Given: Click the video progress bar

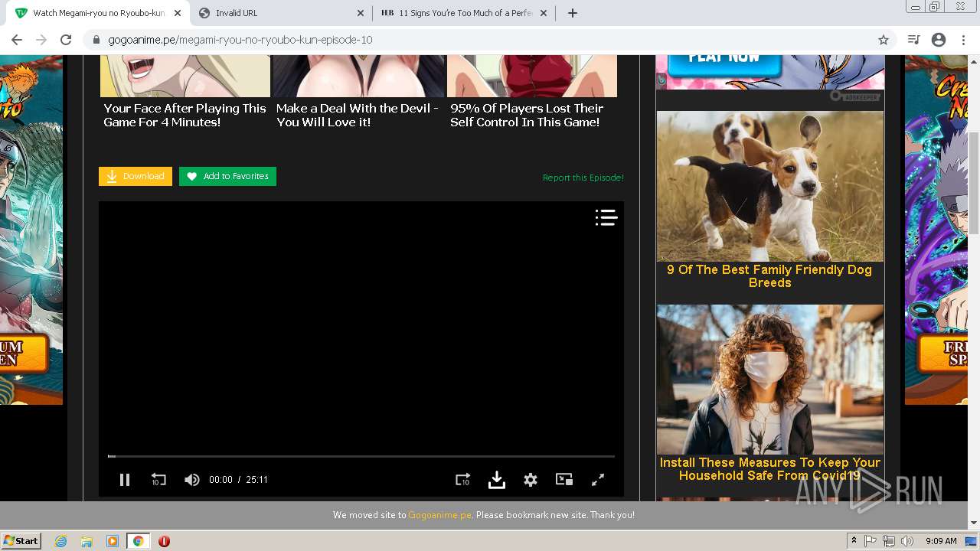Looking at the screenshot, I should [x=361, y=456].
